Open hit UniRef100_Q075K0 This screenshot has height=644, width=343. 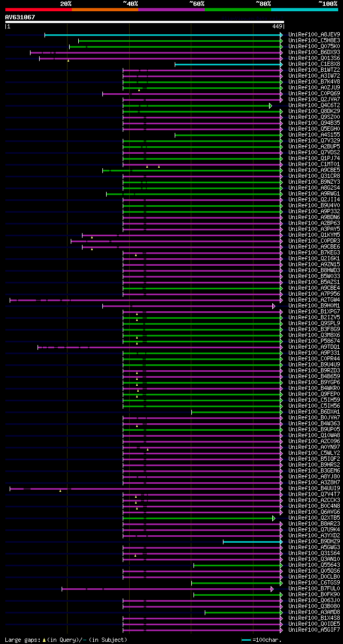[x=314, y=47]
